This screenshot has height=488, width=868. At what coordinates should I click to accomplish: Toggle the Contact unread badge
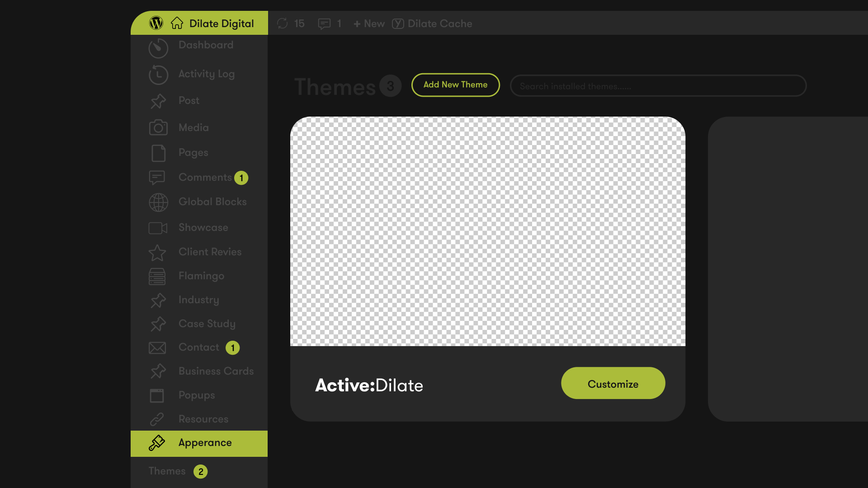click(232, 347)
